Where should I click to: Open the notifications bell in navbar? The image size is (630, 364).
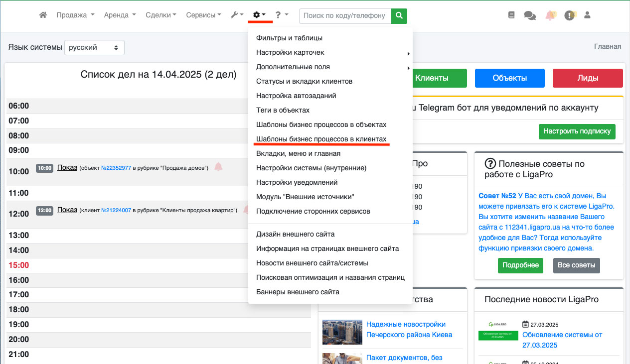click(x=550, y=15)
